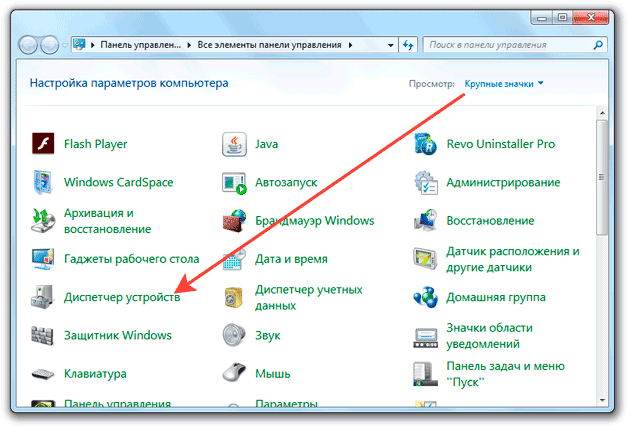Click the Брандмауэр Windows firewall icon
This screenshot has width=628, height=427.
click(x=234, y=220)
